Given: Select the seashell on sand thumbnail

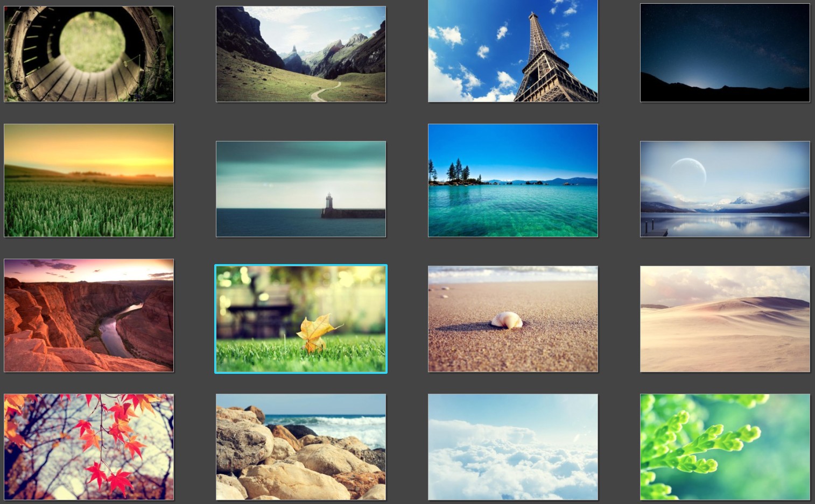Looking at the screenshot, I should point(513,318).
